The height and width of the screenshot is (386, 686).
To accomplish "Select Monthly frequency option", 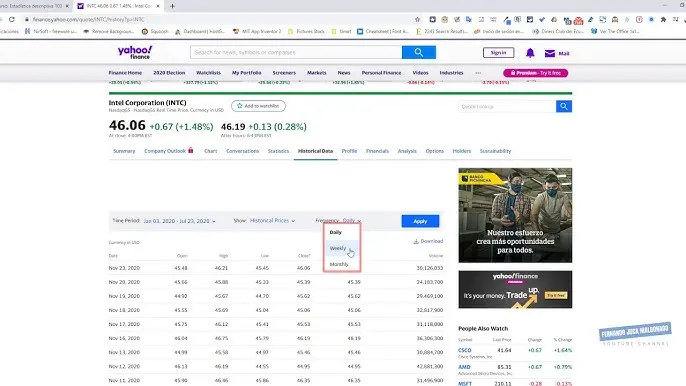I will (x=342, y=264).
